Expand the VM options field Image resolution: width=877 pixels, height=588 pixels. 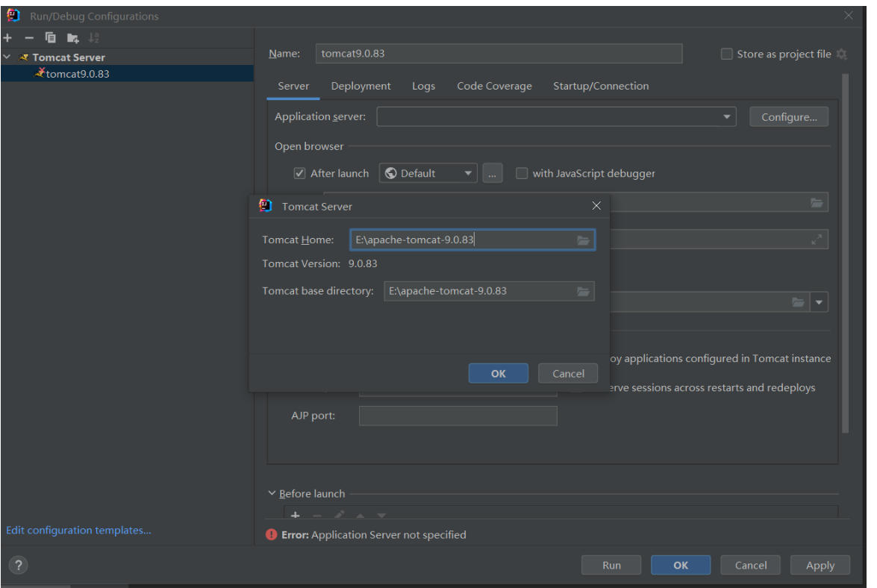tap(817, 240)
